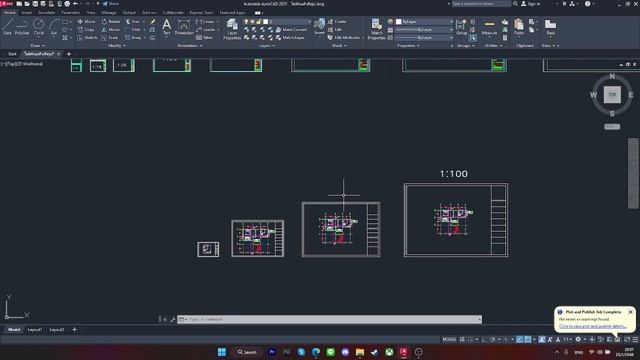Toggle object snap in status bar

point(528,340)
